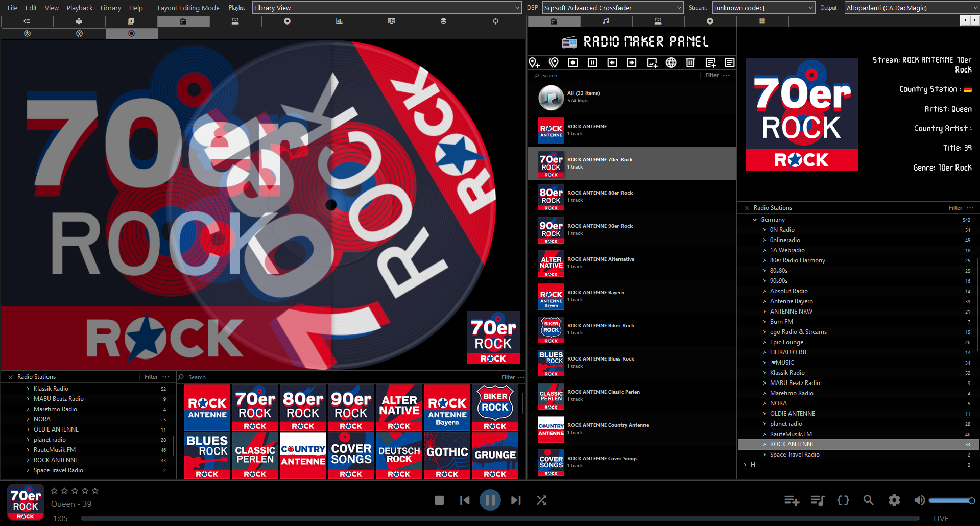Click the list view icon in Radio Maker toolbar
This screenshot has width=980, height=526.
(x=730, y=62)
